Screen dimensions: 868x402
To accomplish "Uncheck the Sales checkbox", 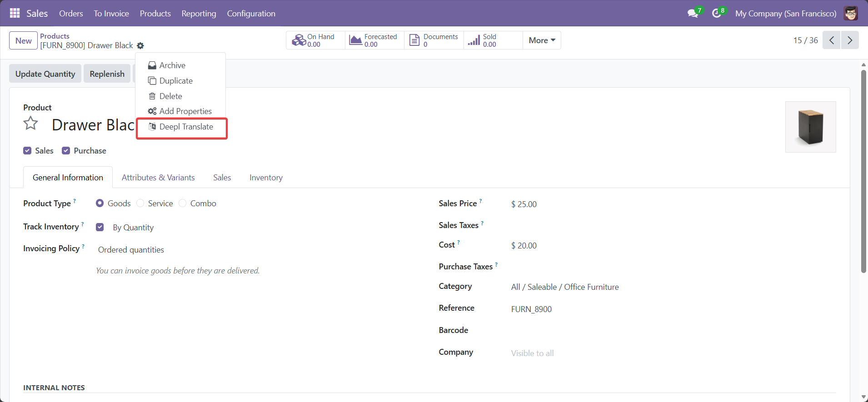I will (x=27, y=151).
